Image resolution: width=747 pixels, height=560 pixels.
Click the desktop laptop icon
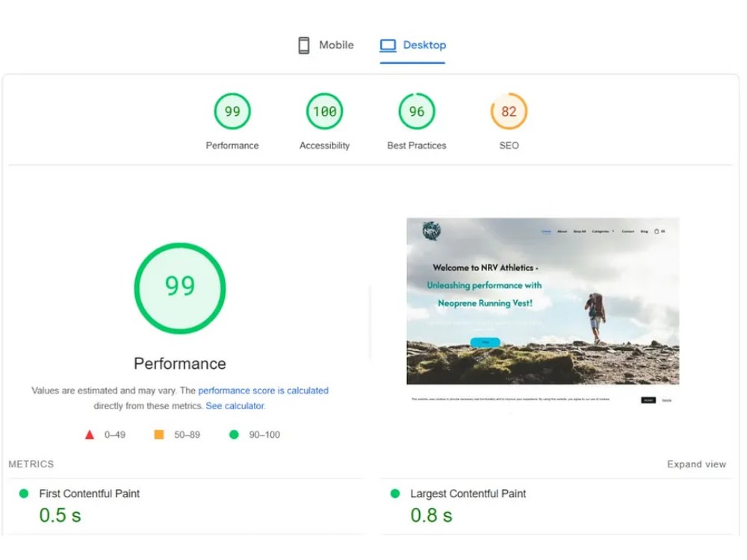tap(388, 46)
